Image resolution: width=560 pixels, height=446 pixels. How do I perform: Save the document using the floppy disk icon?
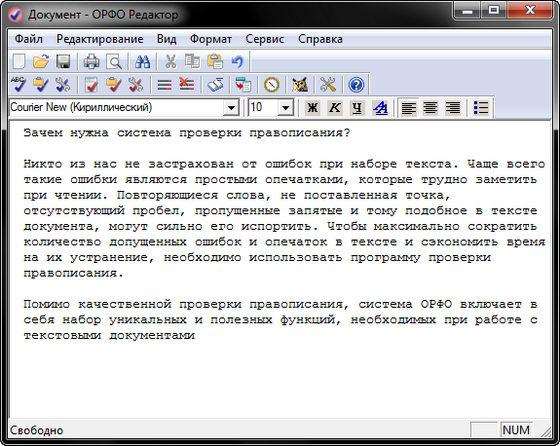pos(63,61)
